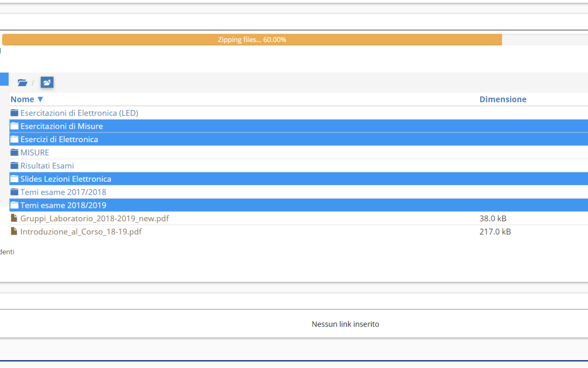Image resolution: width=588 pixels, height=368 pixels.
Task: Sort files by the Dimensione column
Action: (x=503, y=99)
